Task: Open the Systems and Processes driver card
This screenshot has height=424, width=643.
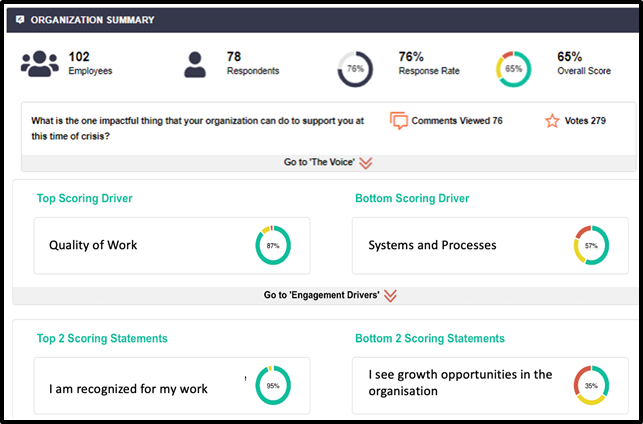Action: coord(490,245)
